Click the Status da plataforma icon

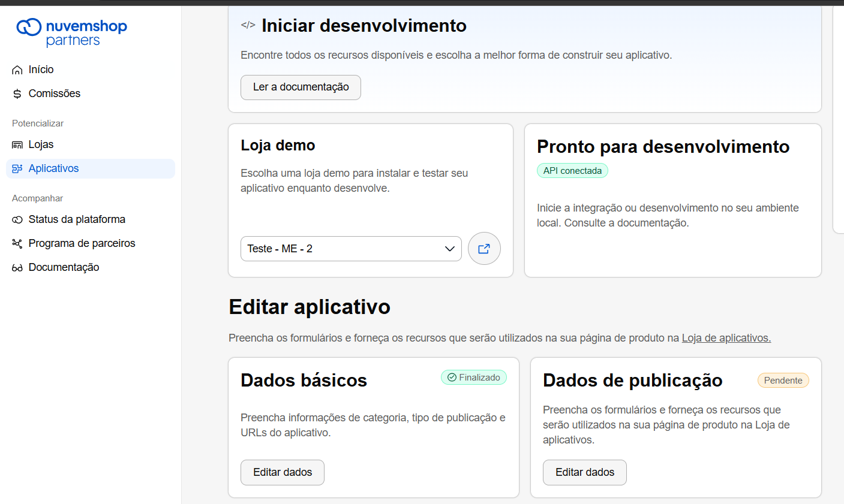[x=17, y=220]
